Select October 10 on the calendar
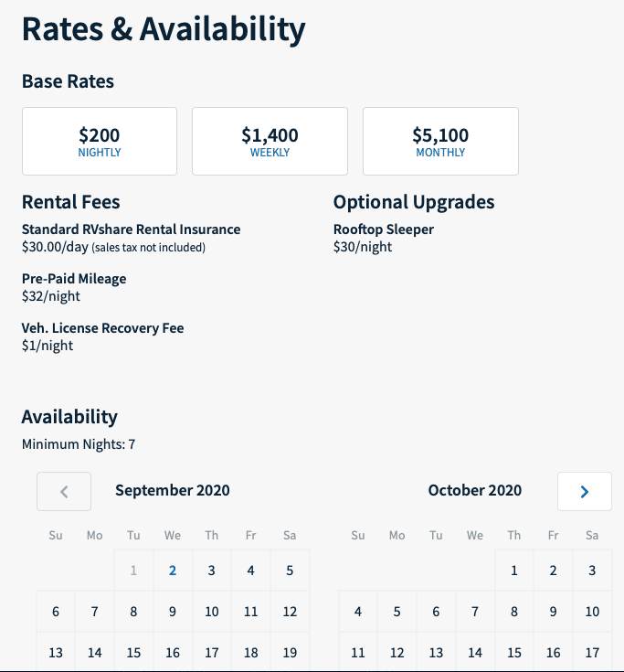Viewport: 624px width, 672px height. tap(592, 612)
